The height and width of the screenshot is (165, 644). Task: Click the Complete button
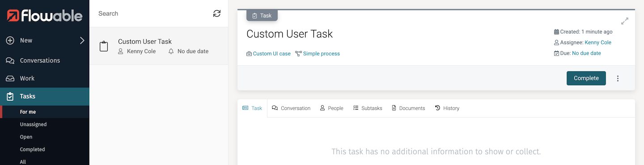click(x=586, y=78)
